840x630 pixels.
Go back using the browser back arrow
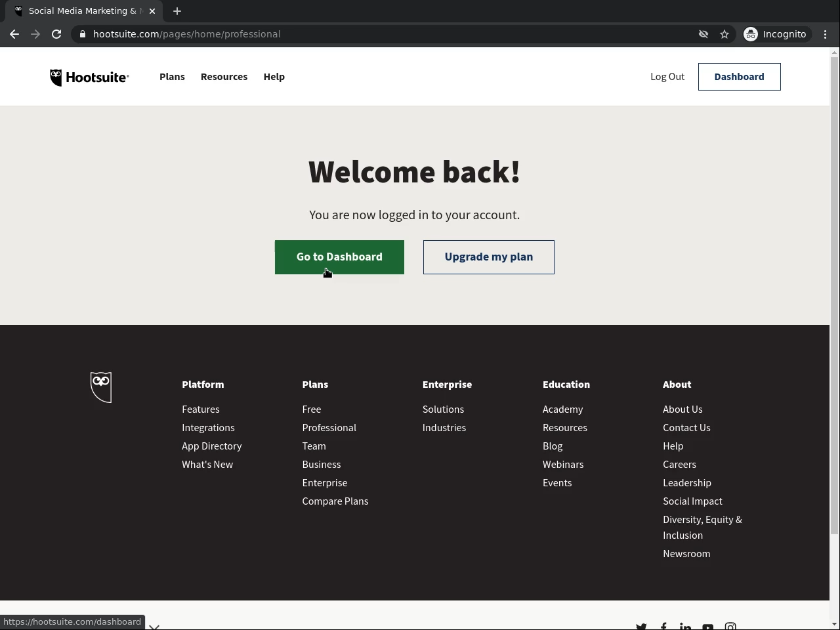[14, 34]
